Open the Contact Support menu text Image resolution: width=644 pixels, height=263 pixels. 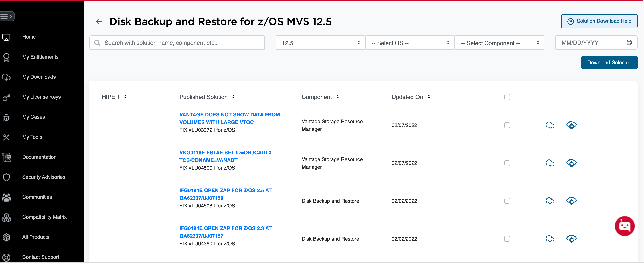40,257
